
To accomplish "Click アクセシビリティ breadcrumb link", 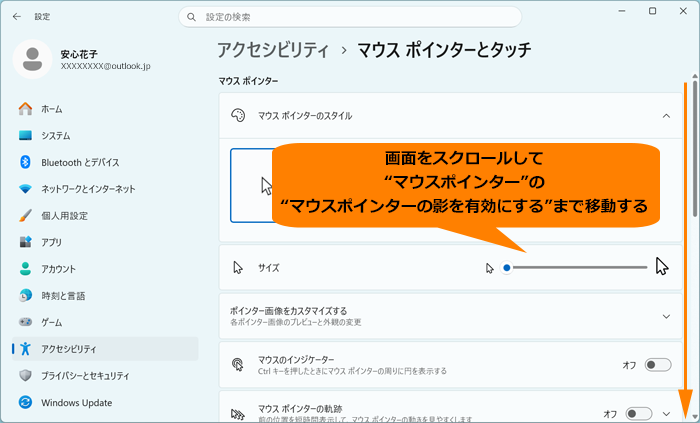I will click(273, 50).
